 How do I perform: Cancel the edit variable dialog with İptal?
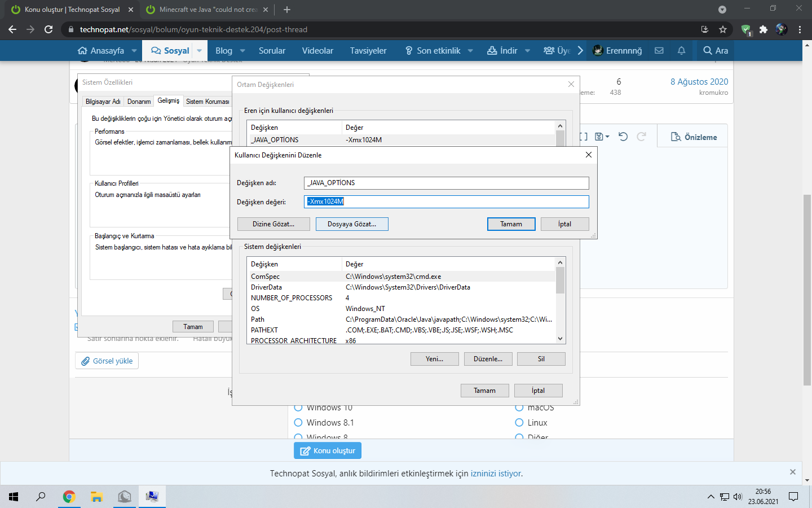tap(565, 224)
